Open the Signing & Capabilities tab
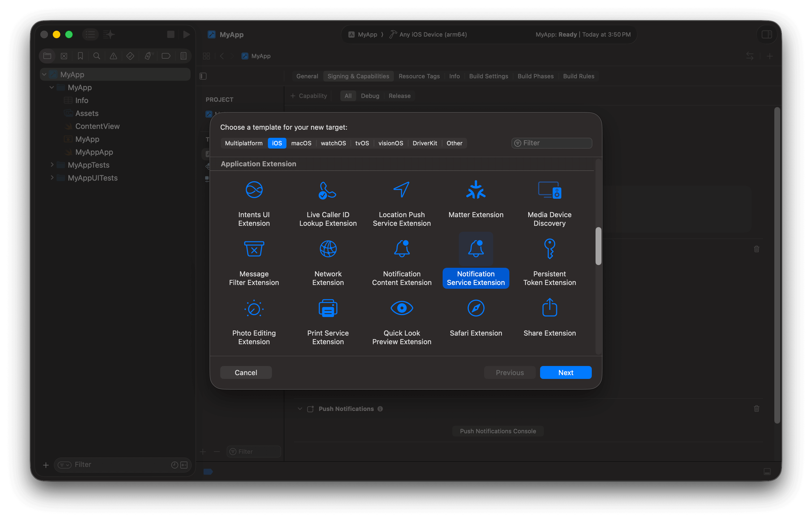Screen dimensions: 812x521 tap(358, 76)
